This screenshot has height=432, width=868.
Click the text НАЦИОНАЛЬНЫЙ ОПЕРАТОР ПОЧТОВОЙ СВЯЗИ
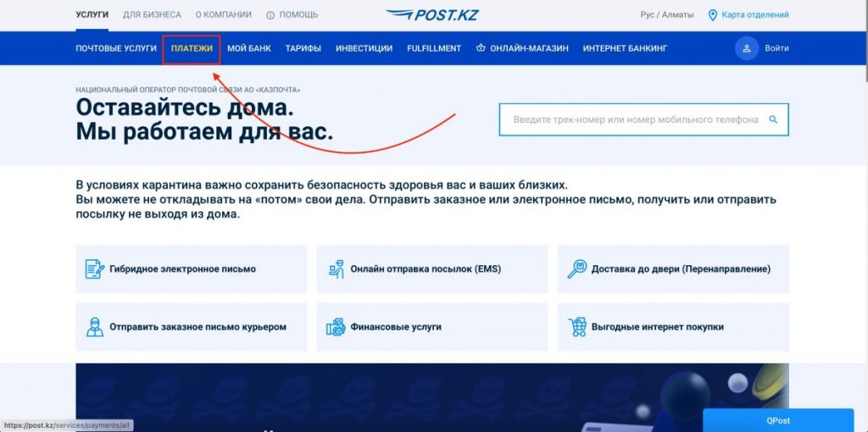pos(187,89)
